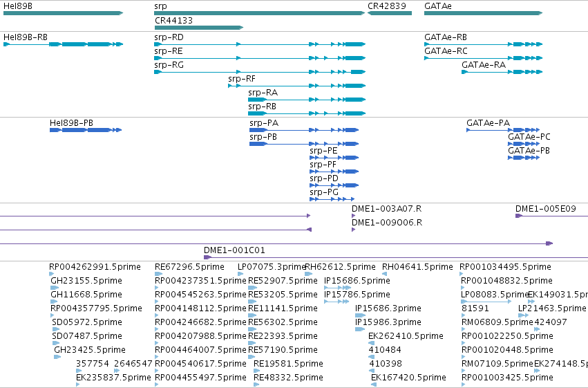The height and width of the screenshot is (388, 588).
Task: Click EST IP15786.5prime
Action: click(x=336, y=302)
